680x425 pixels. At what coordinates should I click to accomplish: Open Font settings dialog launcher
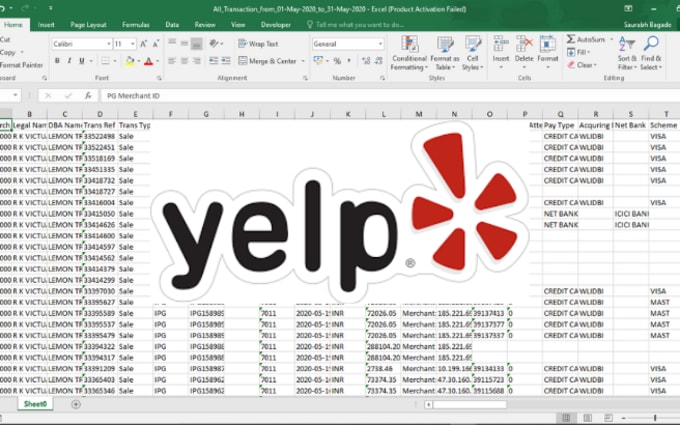click(159, 78)
